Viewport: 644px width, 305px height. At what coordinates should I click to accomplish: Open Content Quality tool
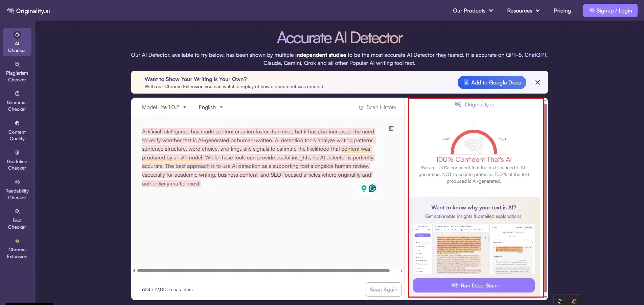point(17,131)
